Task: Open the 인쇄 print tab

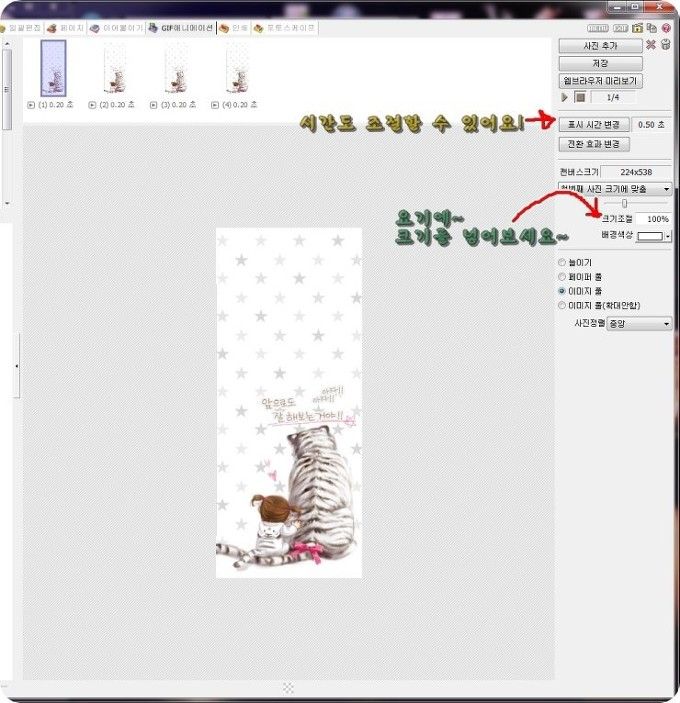Action: (234, 28)
